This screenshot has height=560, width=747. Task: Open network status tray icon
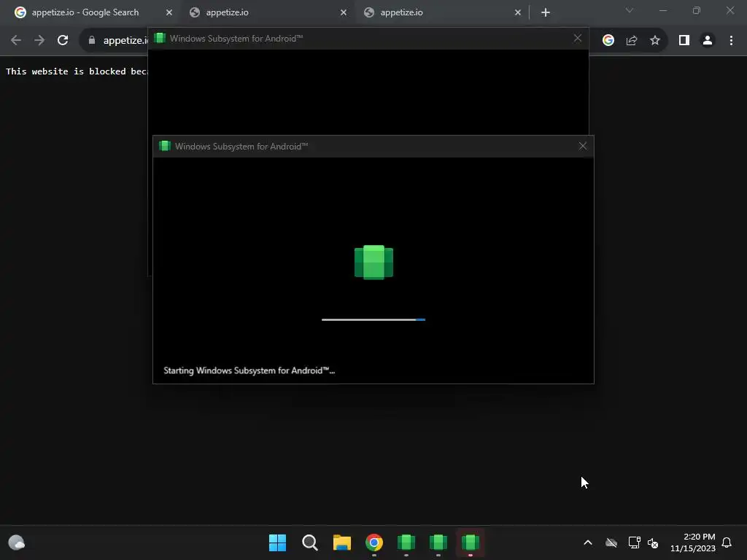click(634, 542)
